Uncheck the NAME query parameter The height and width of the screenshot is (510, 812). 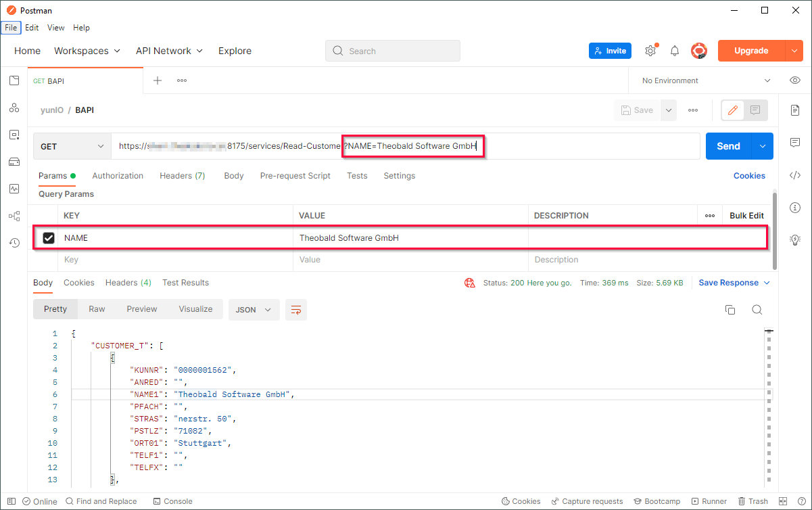pyautogui.click(x=49, y=238)
